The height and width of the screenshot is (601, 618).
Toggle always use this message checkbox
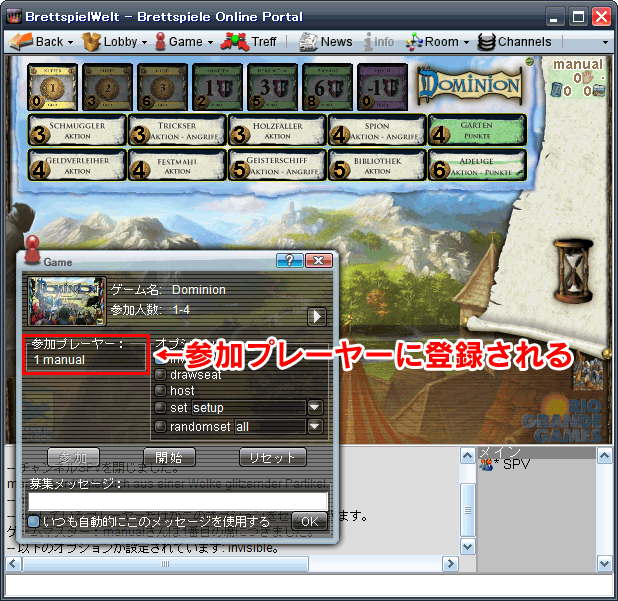[34, 521]
